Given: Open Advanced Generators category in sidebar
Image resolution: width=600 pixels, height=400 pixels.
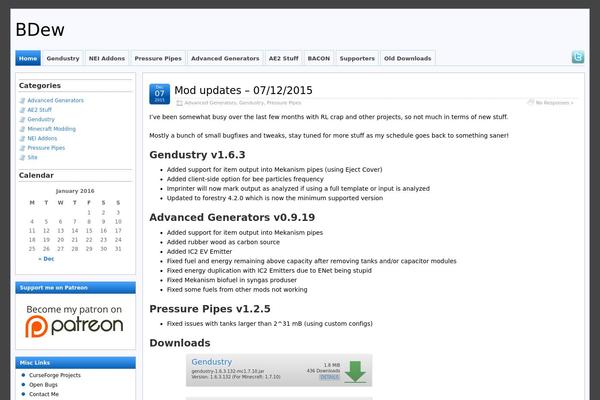Looking at the screenshot, I should pyautogui.click(x=55, y=100).
